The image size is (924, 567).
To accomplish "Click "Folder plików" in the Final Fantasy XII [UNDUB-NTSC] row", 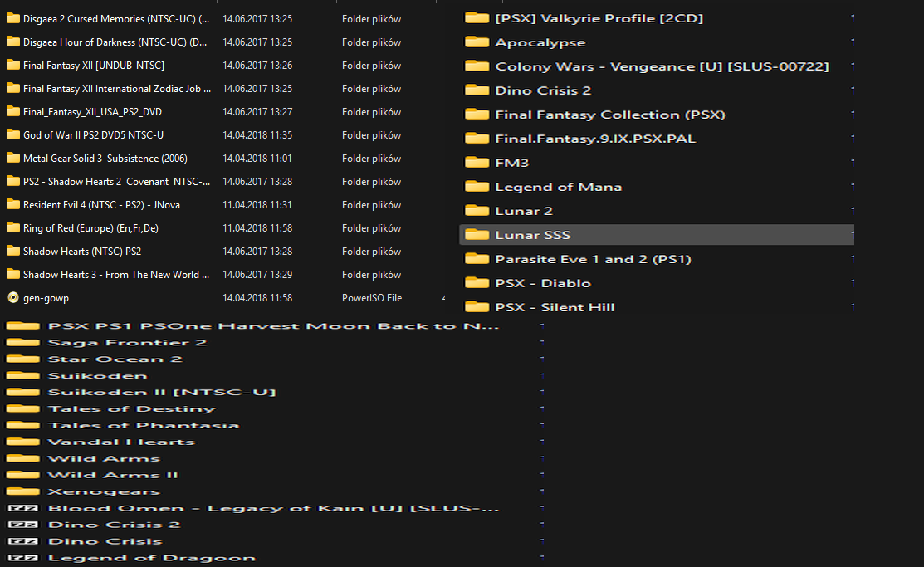I will tap(371, 66).
